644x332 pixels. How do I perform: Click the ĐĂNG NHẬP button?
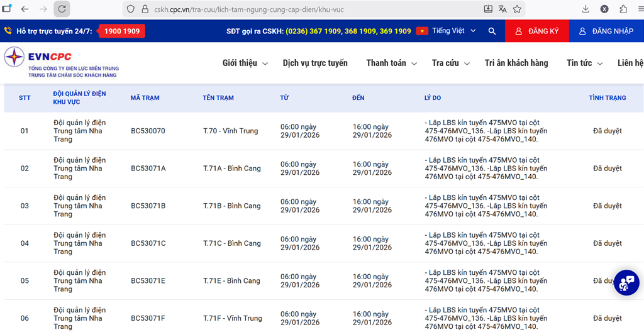(x=606, y=31)
